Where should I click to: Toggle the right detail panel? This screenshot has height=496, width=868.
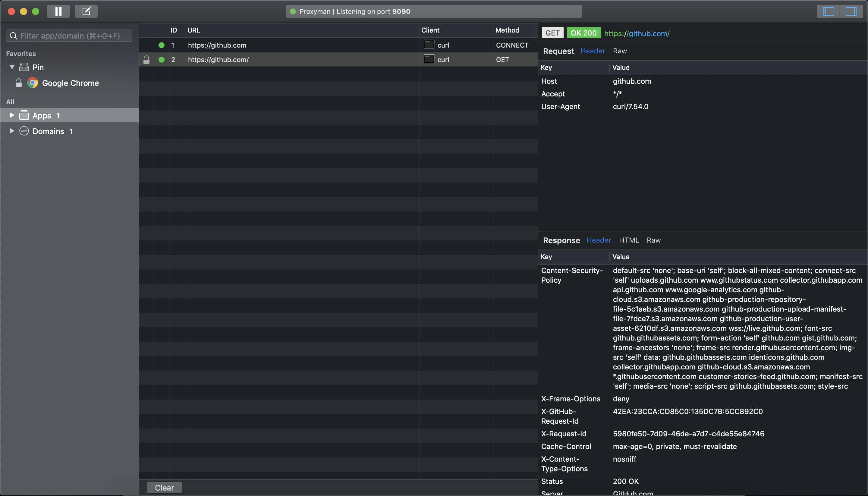click(851, 11)
